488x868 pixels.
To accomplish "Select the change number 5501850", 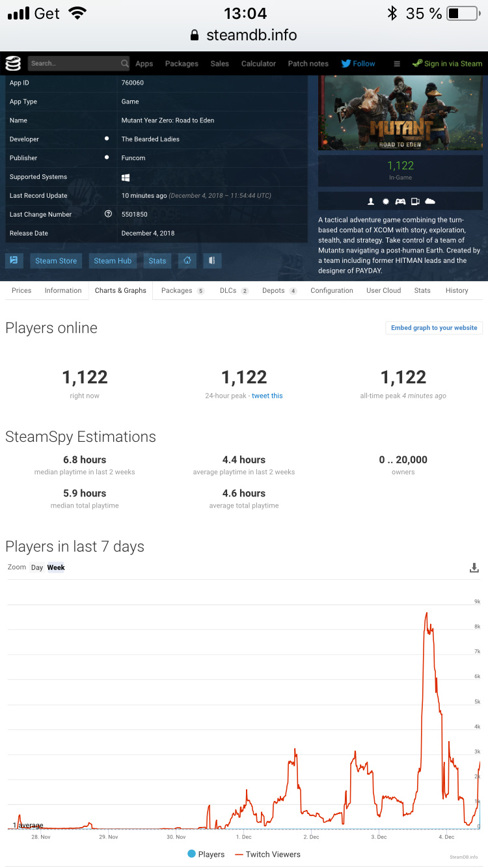I will click(134, 214).
